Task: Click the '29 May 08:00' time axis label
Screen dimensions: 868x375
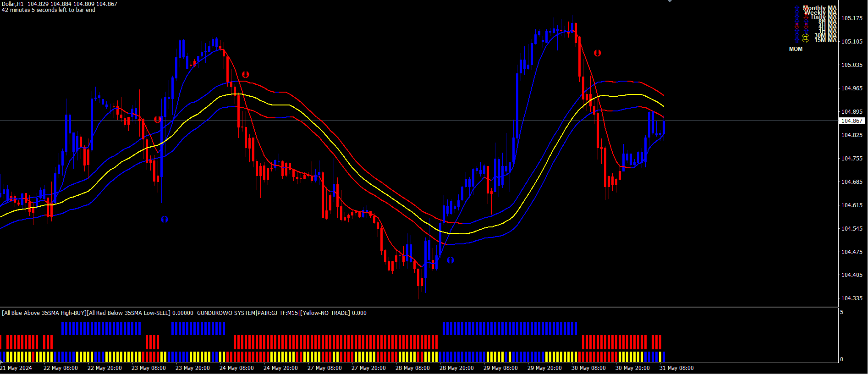Action: pos(500,368)
